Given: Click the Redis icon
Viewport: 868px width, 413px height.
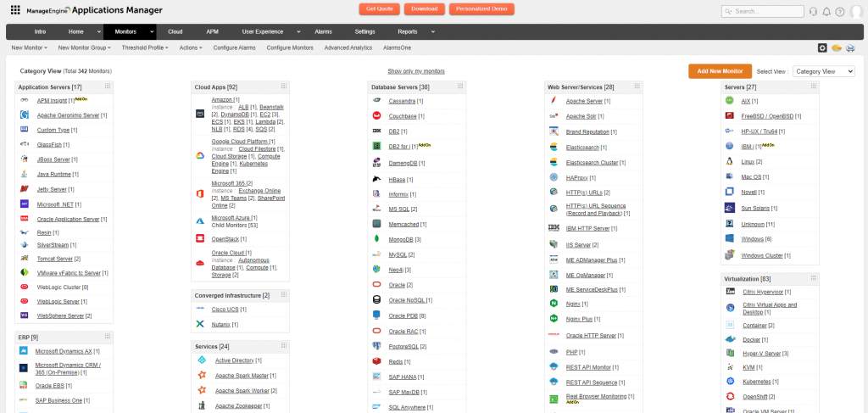Looking at the screenshot, I should tap(377, 361).
